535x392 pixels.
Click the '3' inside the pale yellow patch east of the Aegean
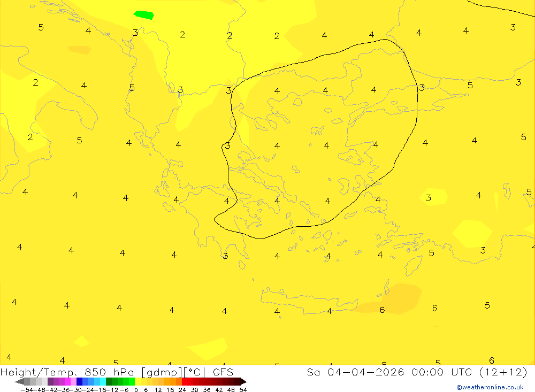(429, 198)
